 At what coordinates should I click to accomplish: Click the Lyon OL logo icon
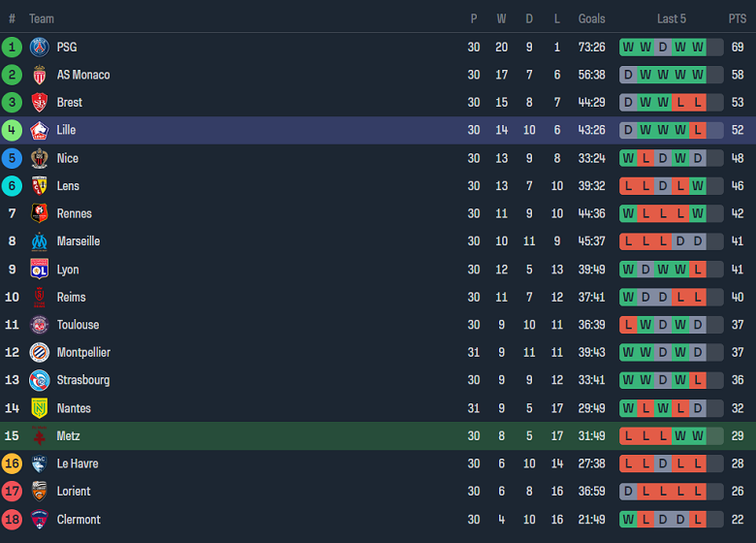point(39,270)
